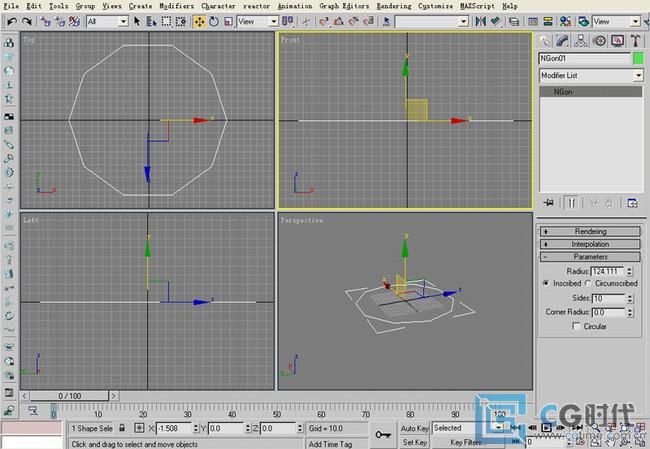Switch to the Create command panel
Viewport: 650px width, 449px height.
544,41
